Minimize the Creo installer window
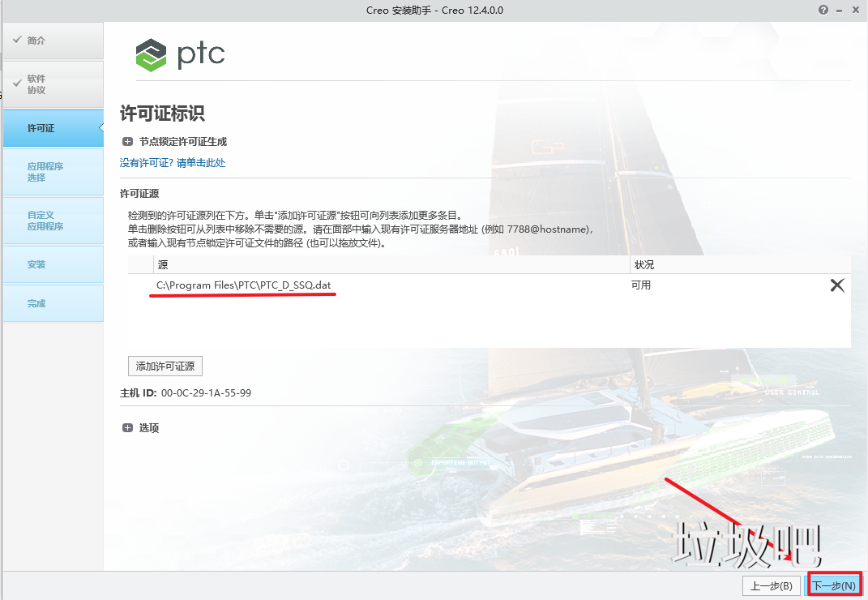 [840, 11]
